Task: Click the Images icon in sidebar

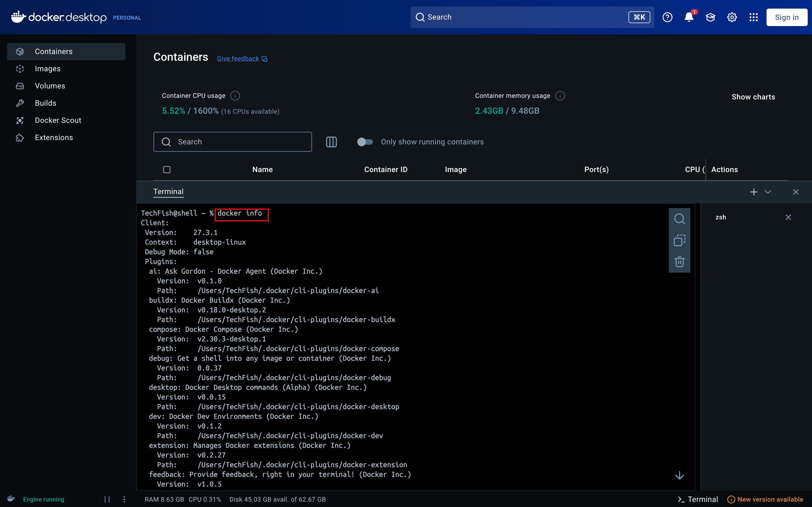Action: [x=20, y=69]
